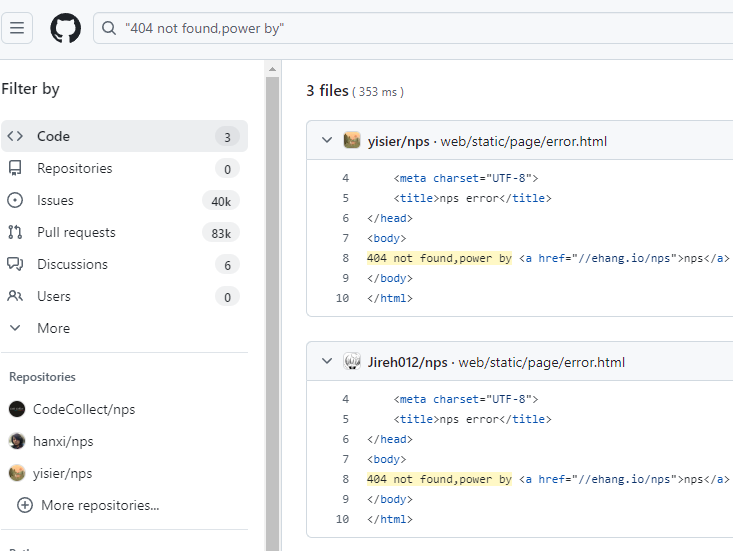Show Pull requests results
Screen dimensions: 733x551
[x=76, y=232]
